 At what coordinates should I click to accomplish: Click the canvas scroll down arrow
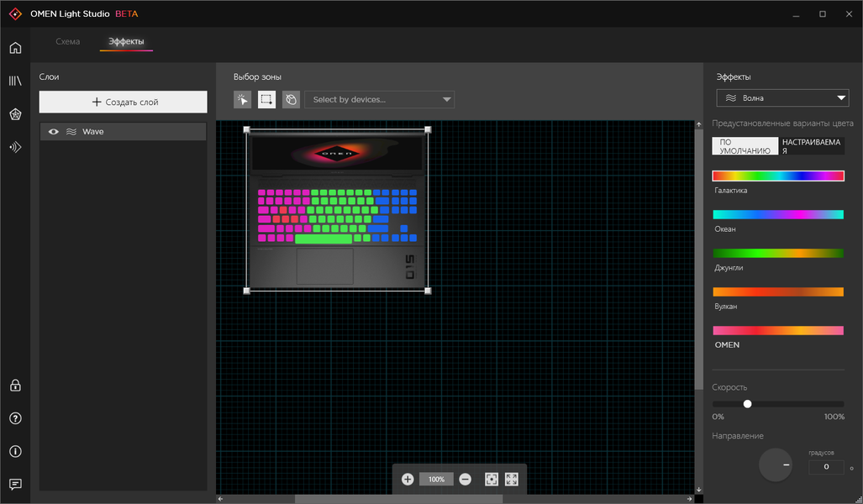pos(699,490)
